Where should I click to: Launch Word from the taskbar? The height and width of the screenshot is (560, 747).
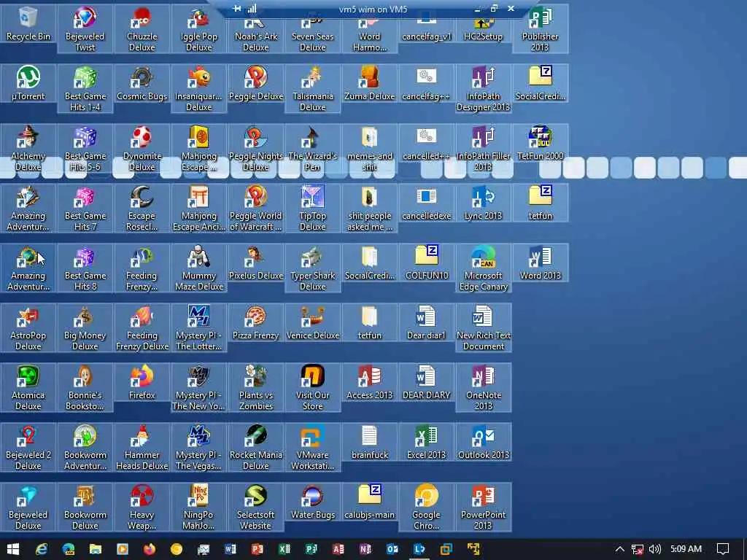[x=231, y=549]
